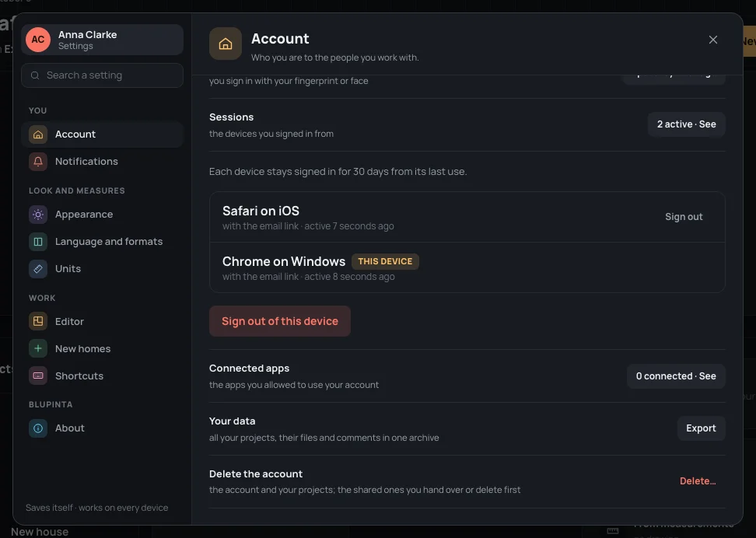Select the Chrome on Windows session row

click(x=467, y=267)
